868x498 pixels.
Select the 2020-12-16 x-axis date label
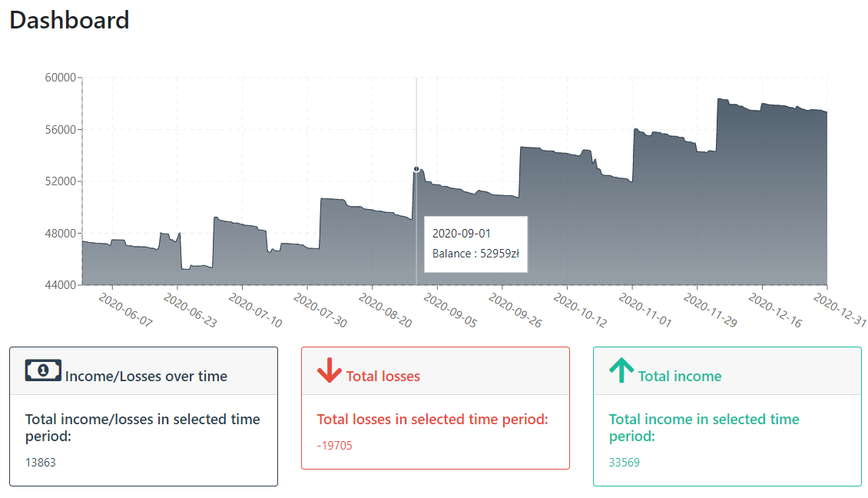[776, 310]
